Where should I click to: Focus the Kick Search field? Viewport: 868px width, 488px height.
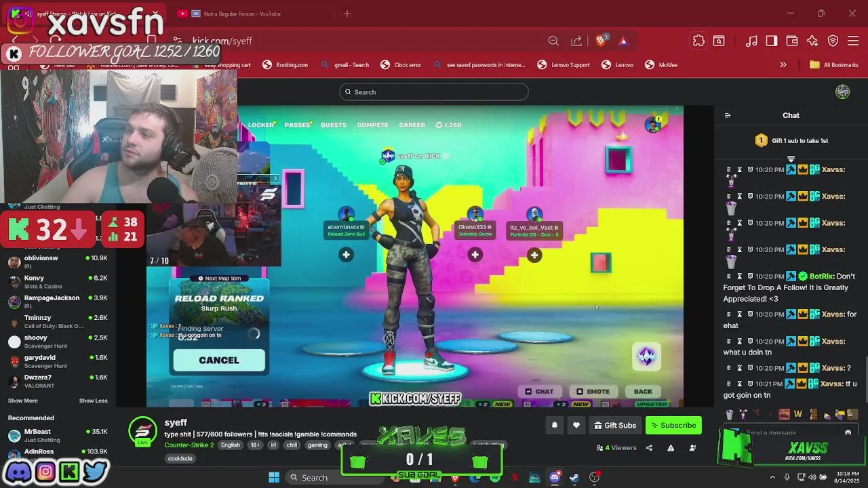coord(434,92)
